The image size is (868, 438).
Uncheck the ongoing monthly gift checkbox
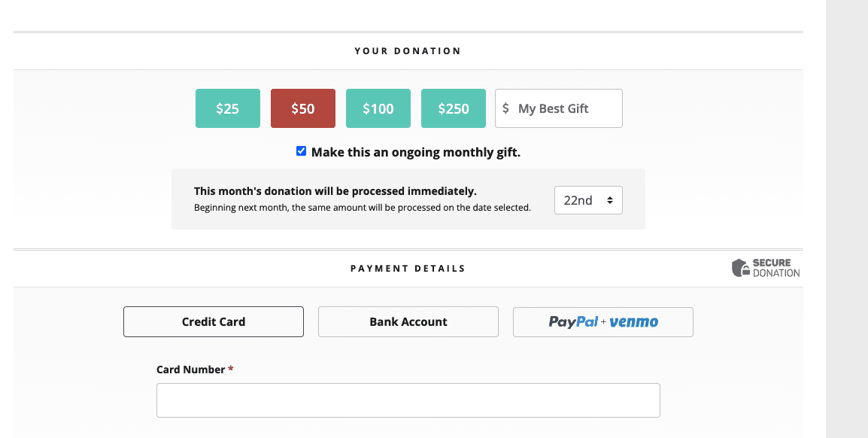(302, 151)
